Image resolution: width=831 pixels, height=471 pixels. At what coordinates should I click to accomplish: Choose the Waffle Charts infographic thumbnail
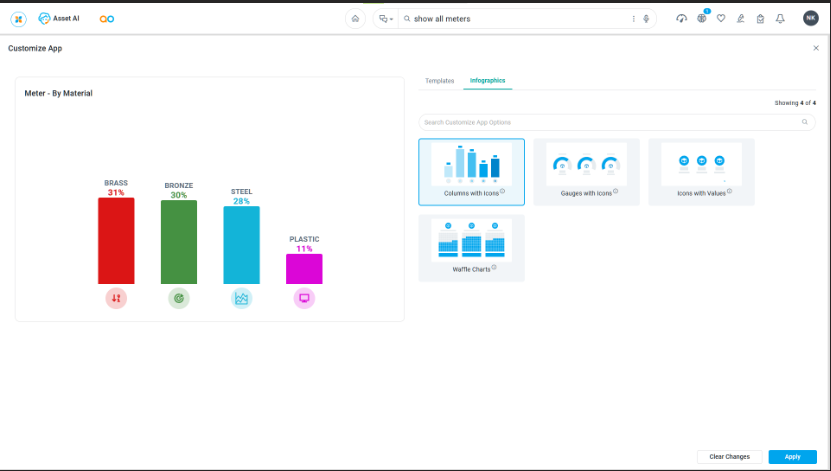click(x=471, y=247)
